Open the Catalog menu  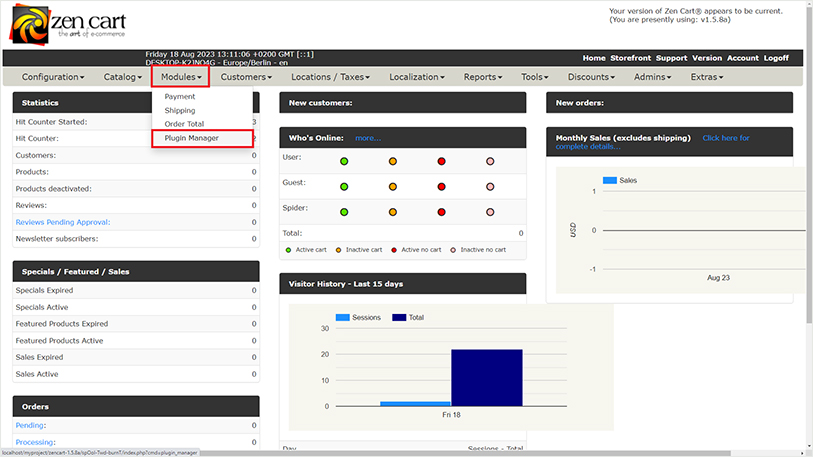pyautogui.click(x=122, y=77)
